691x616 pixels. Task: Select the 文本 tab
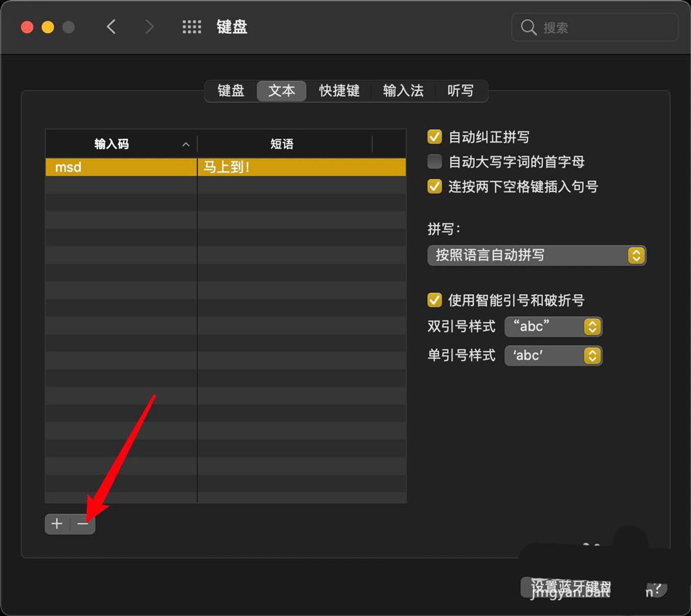[282, 90]
